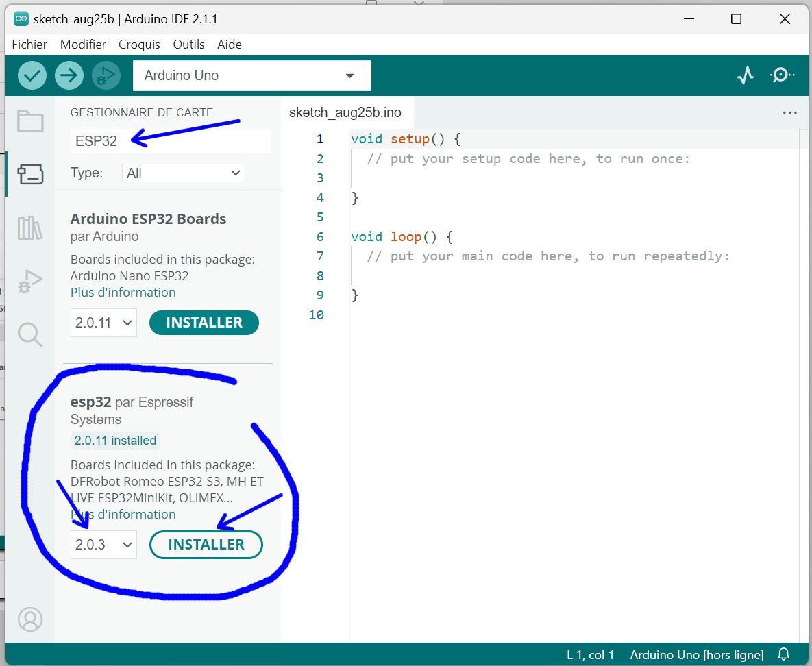The height and width of the screenshot is (666, 812).
Task: Open the editor tab three-dots menu
Action: point(790,112)
